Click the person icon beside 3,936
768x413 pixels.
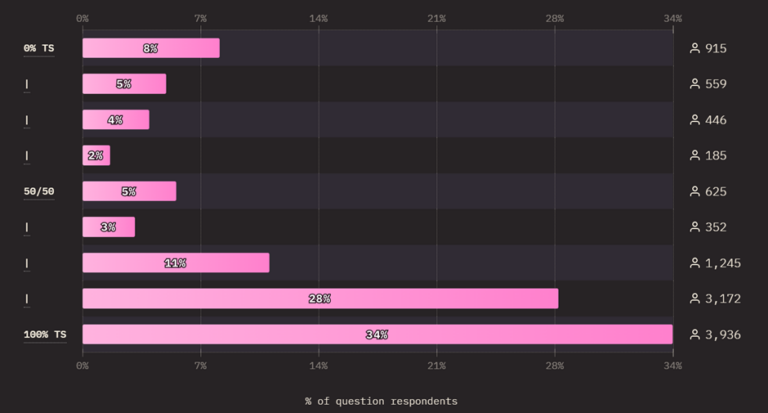(695, 335)
